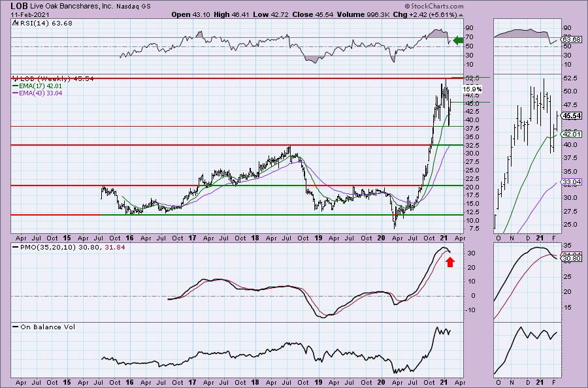Click the On Balance Vol legend label

(x=48, y=327)
